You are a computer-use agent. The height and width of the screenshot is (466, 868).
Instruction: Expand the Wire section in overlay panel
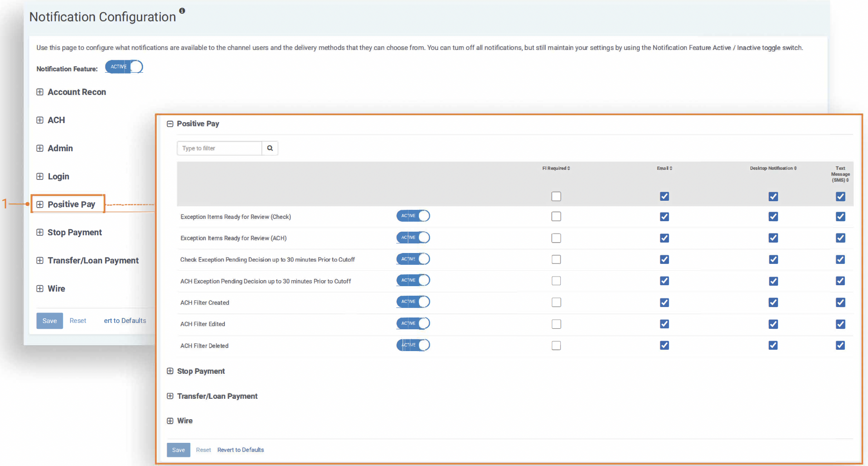click(170, 421)
